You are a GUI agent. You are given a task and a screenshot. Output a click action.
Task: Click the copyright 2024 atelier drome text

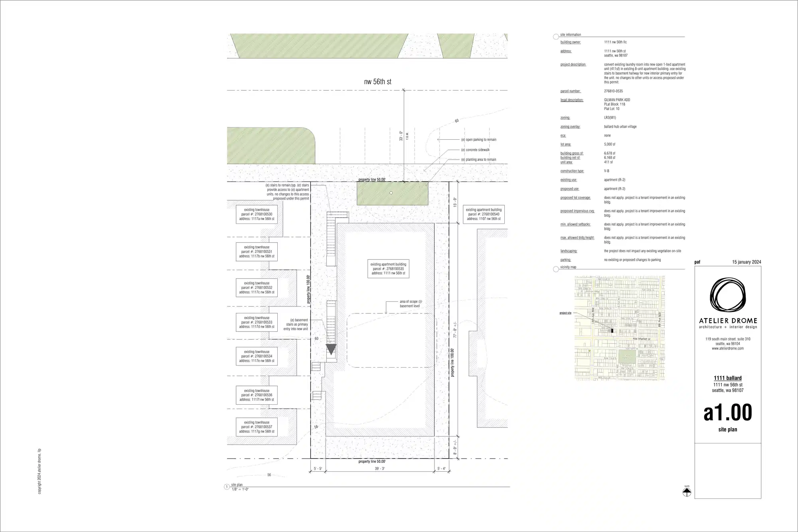(40, 471)
